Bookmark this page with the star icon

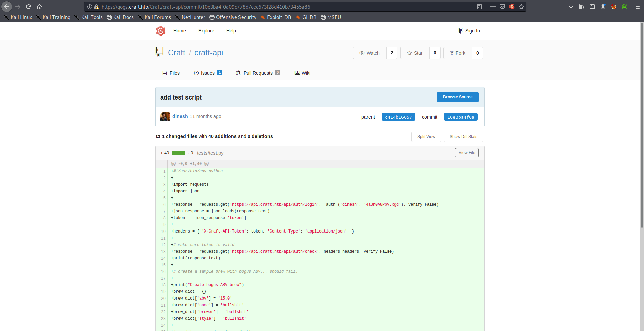521,7
